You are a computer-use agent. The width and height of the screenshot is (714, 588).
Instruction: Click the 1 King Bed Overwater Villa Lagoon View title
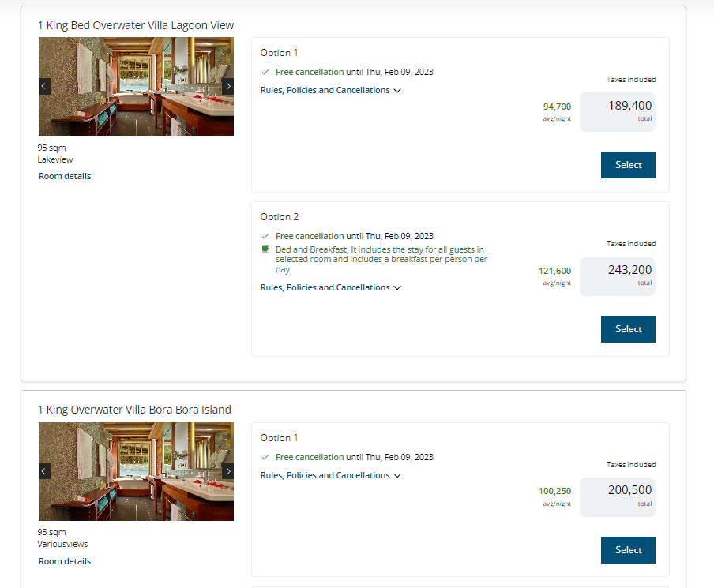135,24
